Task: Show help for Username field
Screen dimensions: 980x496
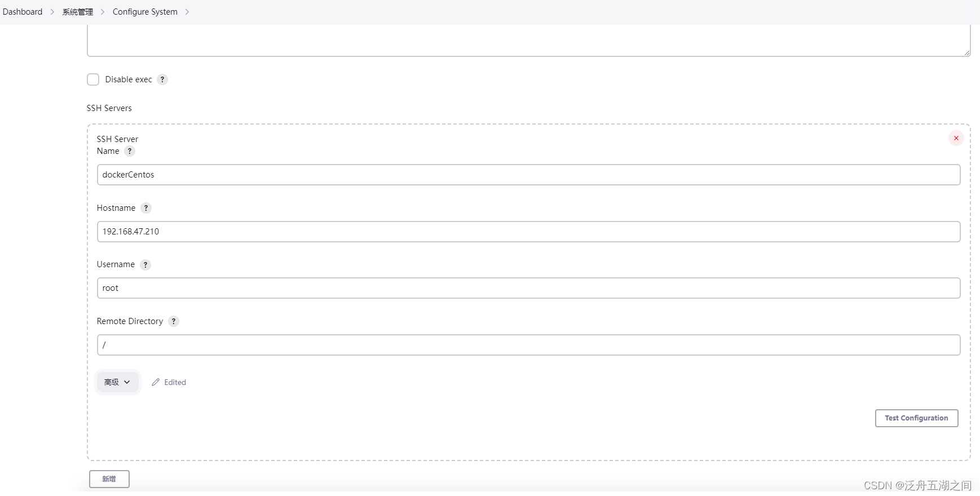Action: [x=145, y=264]
